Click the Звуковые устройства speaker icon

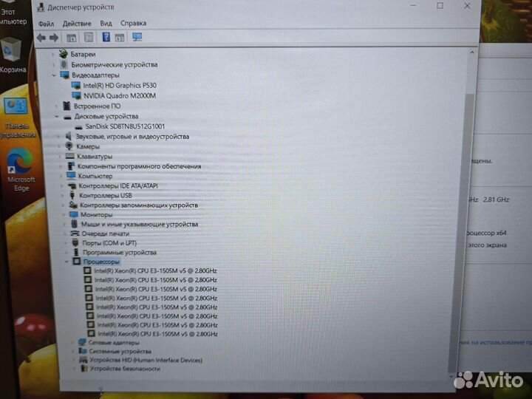coord(69,136)
